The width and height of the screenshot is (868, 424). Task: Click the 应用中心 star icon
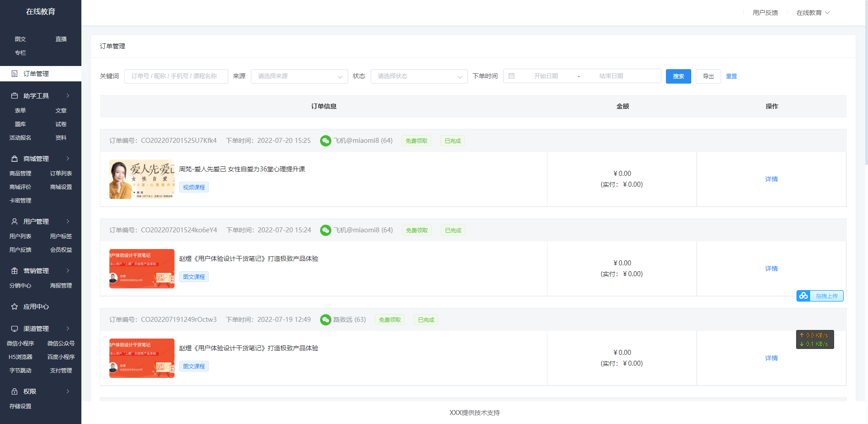pos(14,306)
